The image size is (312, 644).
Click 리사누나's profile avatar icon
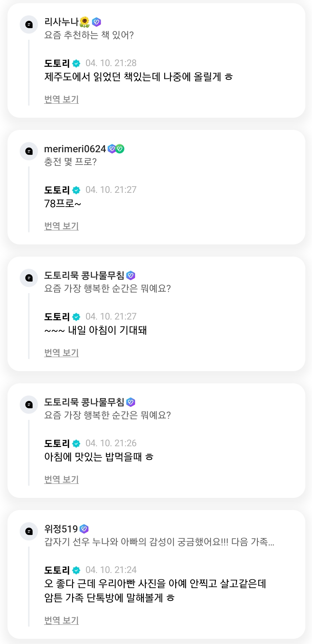click(x=29, y=25)
